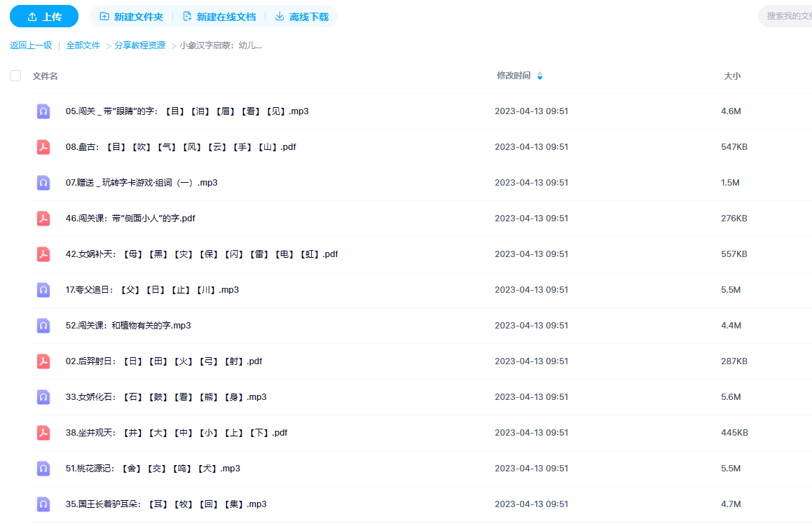Click size 4.6M of 05.闯关 row
The height and width of the screenshot is (526, 812).
point(731,111)
